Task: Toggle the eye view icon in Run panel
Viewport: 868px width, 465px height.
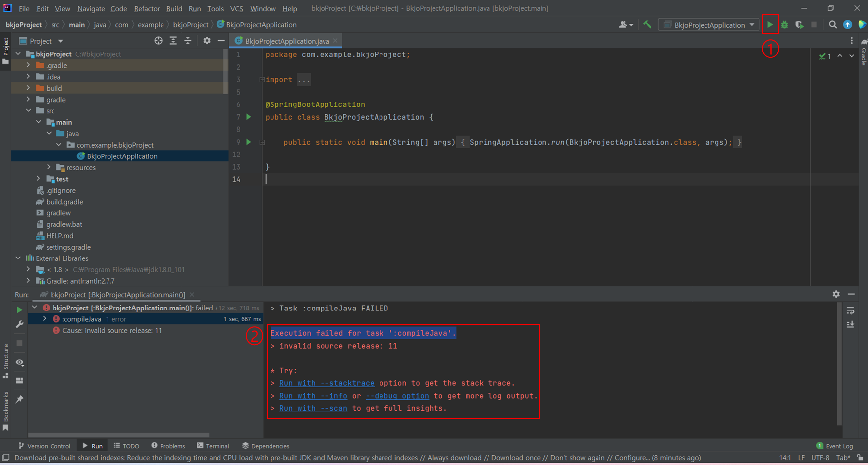Action: (20, 362)
